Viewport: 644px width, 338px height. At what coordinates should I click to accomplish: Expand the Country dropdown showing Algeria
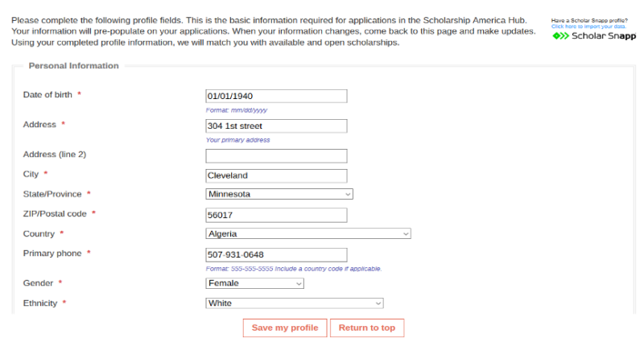click(x=308, y=233)
